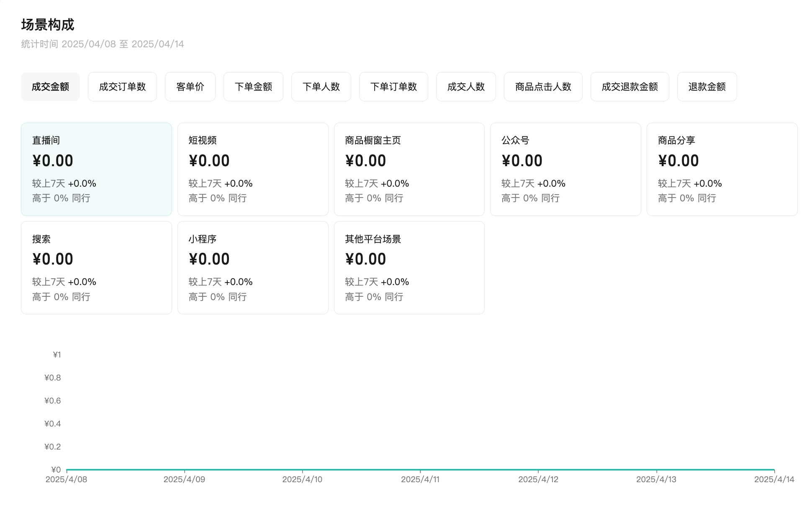Select 成交人数 metric tab

466,87
